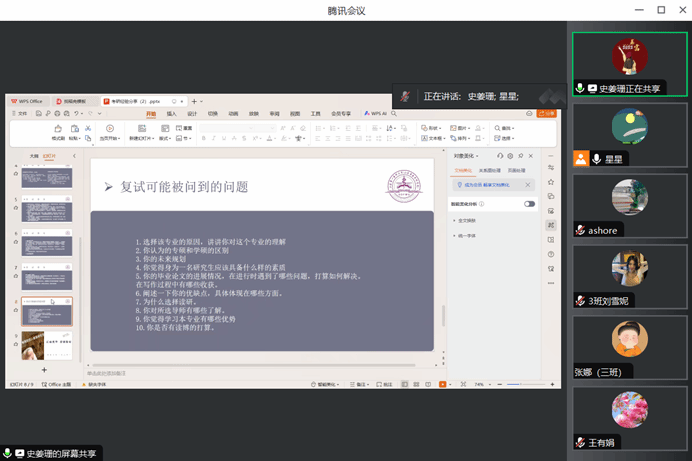The height and width of the screenshot is (461, 692).
Task: Add a new slide with plus icon
Action: [x=44, y=370]
